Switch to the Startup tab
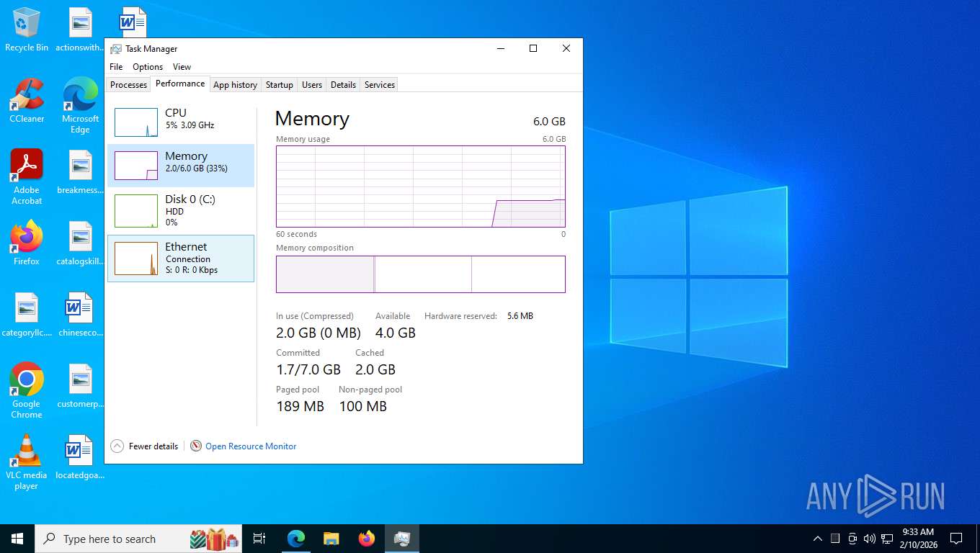Image resolution: width=980 pixels, height=553 pixels. click(x=280, y=85)
